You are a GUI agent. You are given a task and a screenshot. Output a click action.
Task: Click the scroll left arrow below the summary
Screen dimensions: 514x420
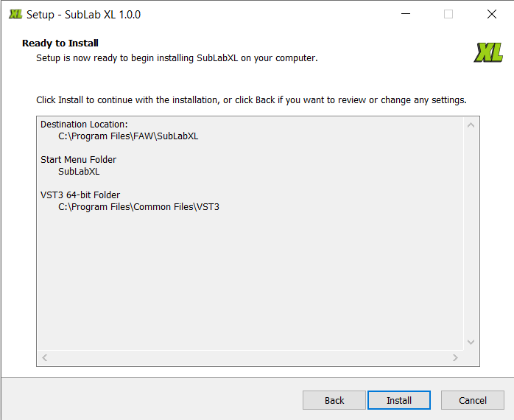pyautogui.click(x=45, y=357)
